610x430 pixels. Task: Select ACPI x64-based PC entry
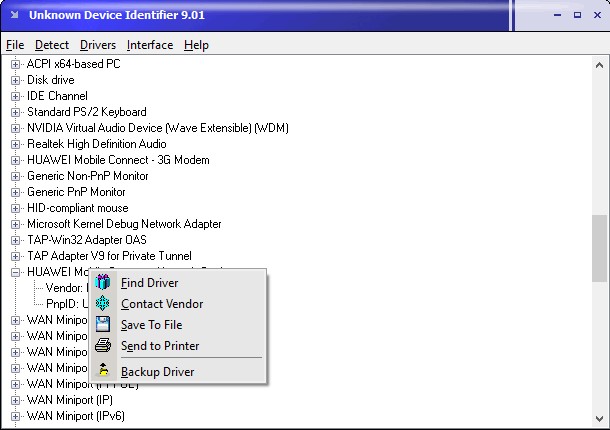(x=74, y=64)
